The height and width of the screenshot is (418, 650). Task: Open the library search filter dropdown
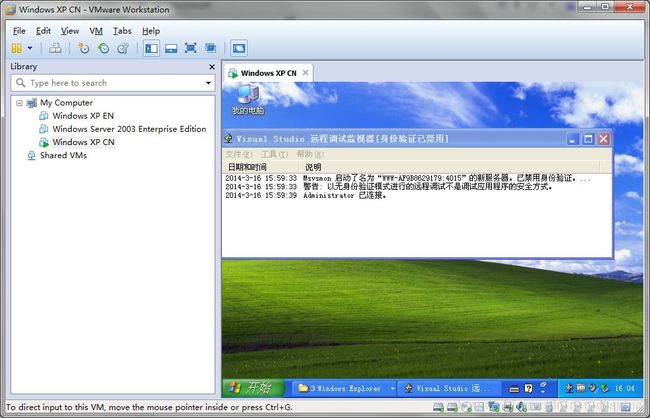click(x=208, y=83)
